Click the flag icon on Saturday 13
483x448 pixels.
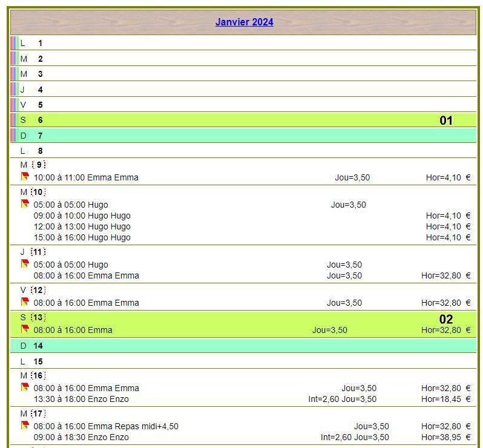[x=25, y=329]
